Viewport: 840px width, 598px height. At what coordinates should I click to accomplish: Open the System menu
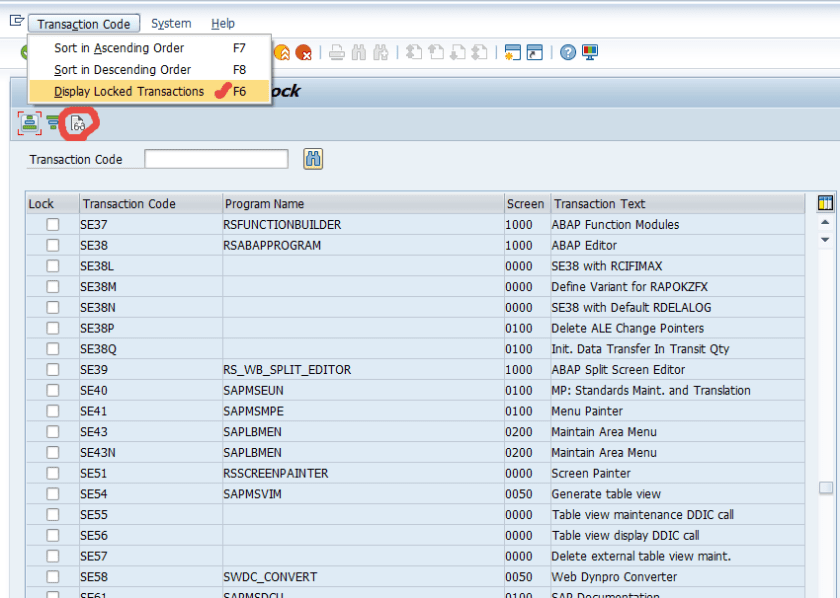(171, 24)
